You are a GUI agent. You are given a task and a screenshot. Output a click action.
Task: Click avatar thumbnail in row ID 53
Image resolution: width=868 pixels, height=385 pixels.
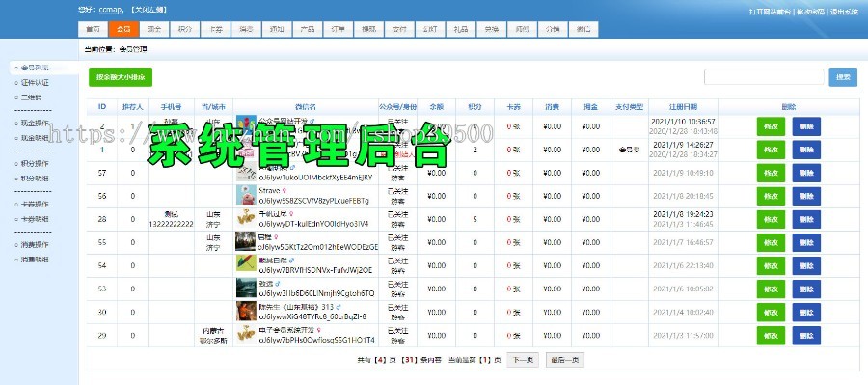click(246, 289)
